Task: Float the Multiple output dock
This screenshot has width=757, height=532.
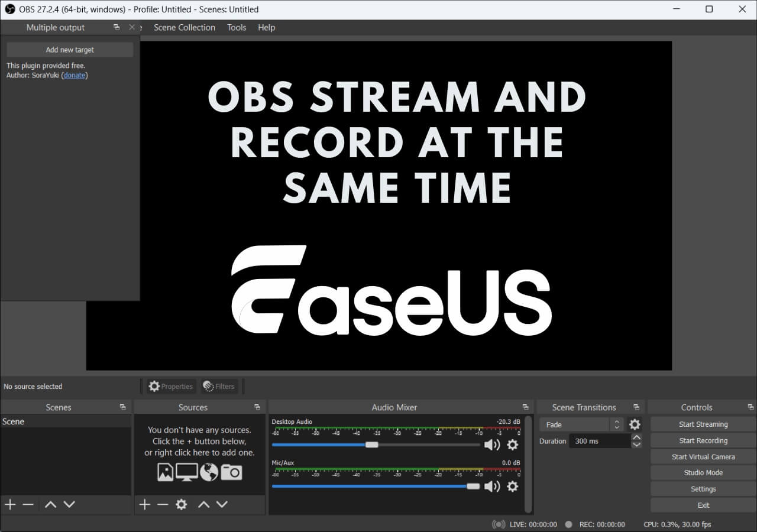Action: (x=117, y=27)
